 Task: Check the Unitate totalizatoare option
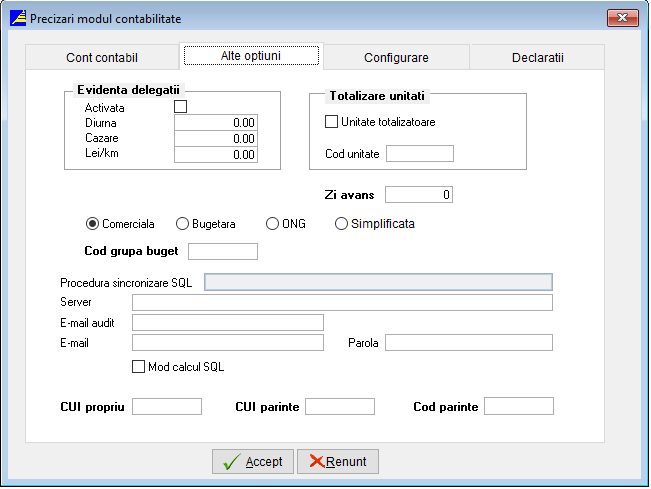[x=332, y=122]
